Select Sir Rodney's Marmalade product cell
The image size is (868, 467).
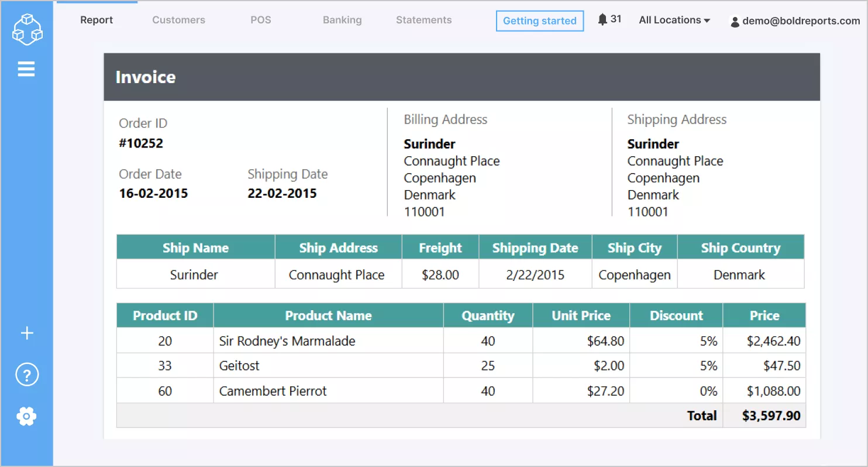pos(329,341)
